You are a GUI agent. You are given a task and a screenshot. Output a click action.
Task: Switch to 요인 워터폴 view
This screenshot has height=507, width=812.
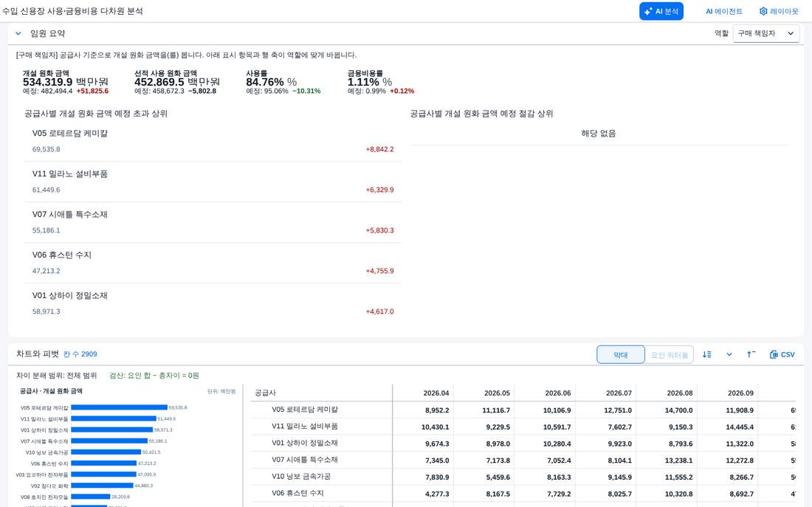click(x=669, y=355)
